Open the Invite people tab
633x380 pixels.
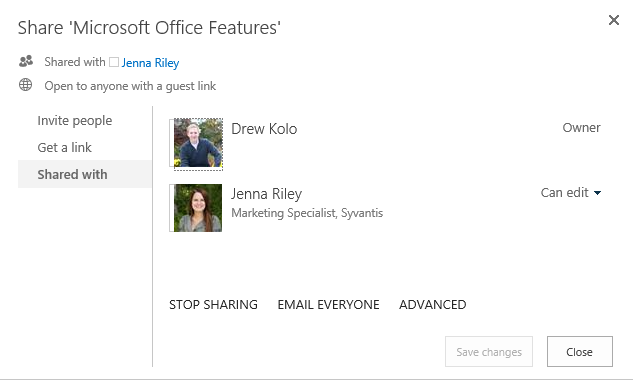75,120
